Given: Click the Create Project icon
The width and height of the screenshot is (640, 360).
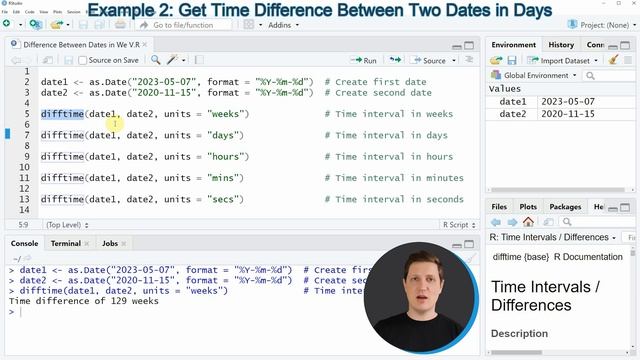Looking at the screenshot, I should (36, 25).
